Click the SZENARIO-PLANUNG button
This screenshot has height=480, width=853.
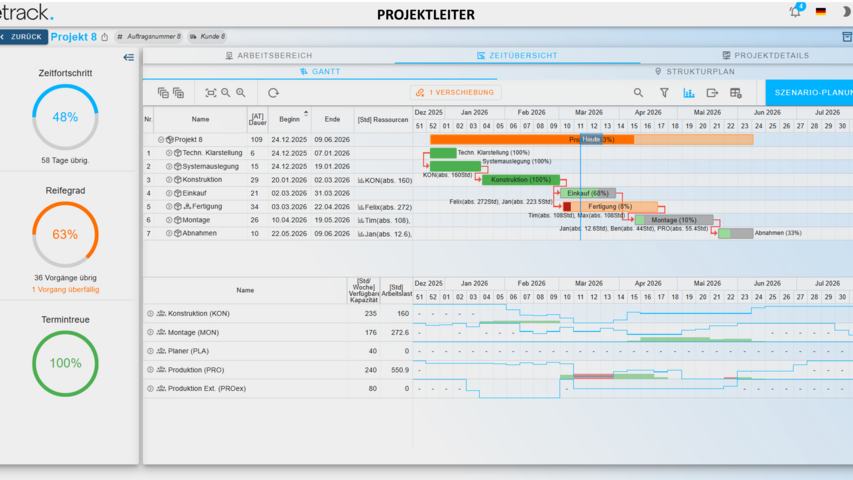(x=809, y=93)
